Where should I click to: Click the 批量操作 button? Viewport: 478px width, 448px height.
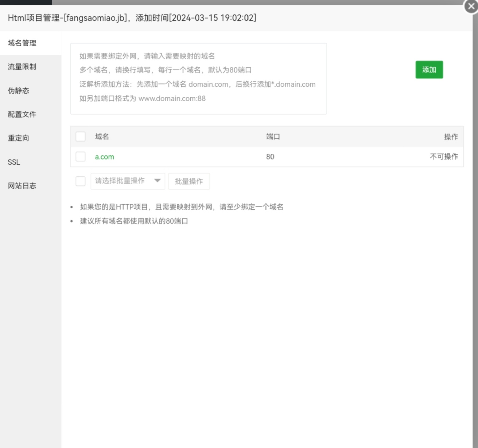pyautogui.click(x=189, y=181)
